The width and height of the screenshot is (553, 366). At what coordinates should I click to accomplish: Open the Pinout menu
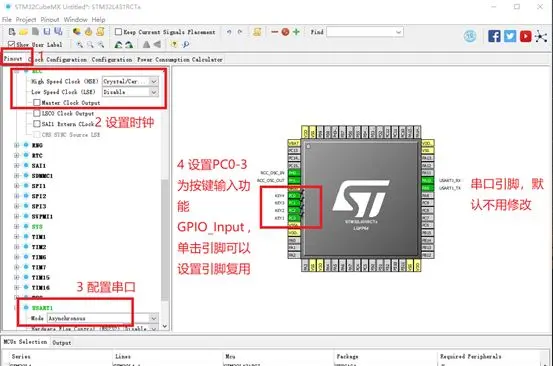(x=50, y=20)
